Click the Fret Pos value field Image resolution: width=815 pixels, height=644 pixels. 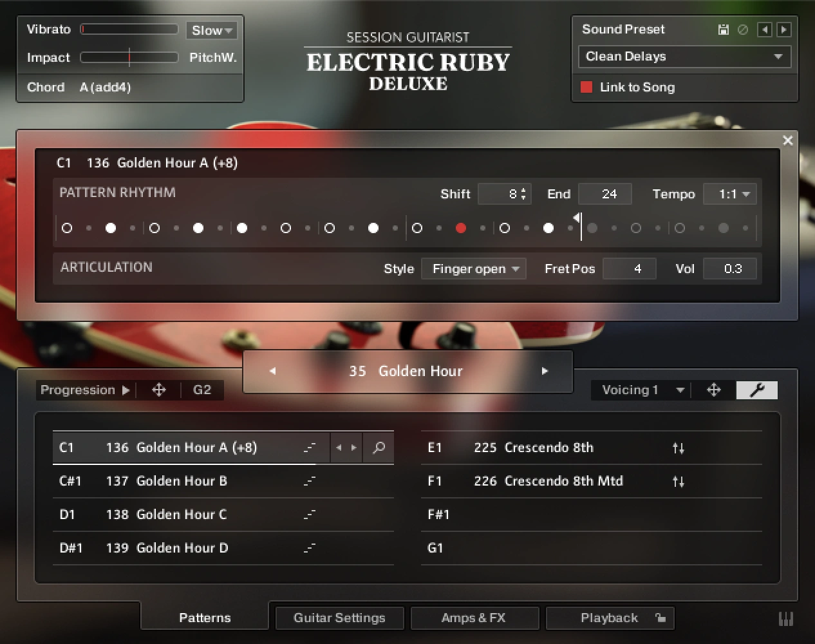pos(630,269)
